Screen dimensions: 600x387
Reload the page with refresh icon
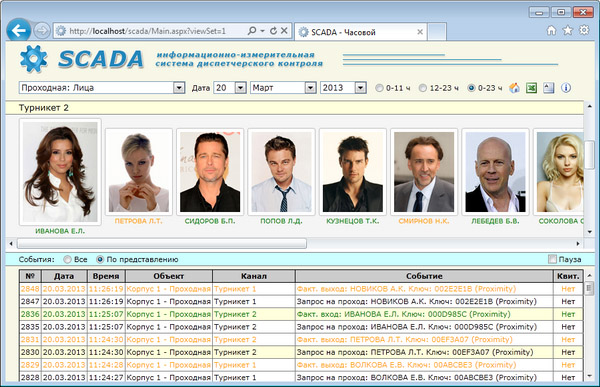point(273,31)
